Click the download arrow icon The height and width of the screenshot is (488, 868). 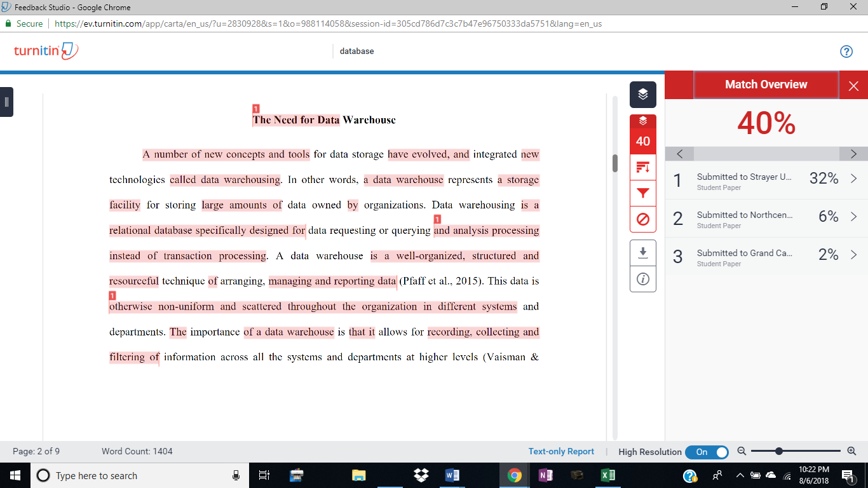coord(643,253)
